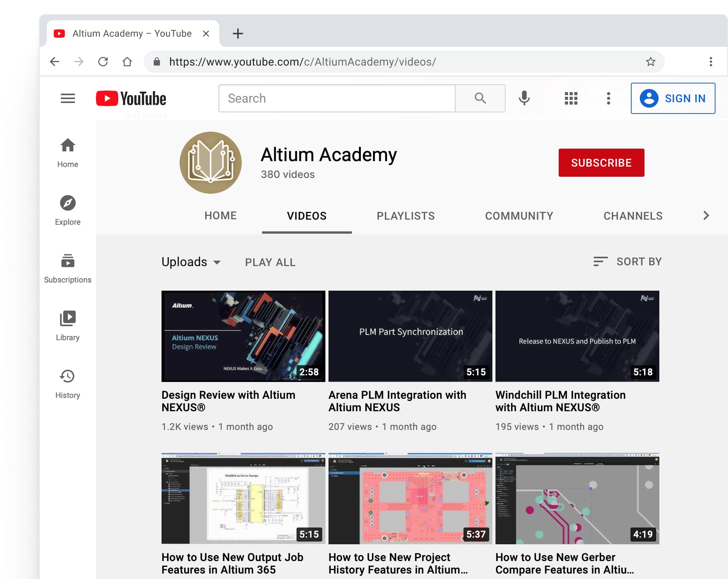Screen dimensions: 728x579
Task: Switch to the Playlists tab
Action: [x=405, y=216]
